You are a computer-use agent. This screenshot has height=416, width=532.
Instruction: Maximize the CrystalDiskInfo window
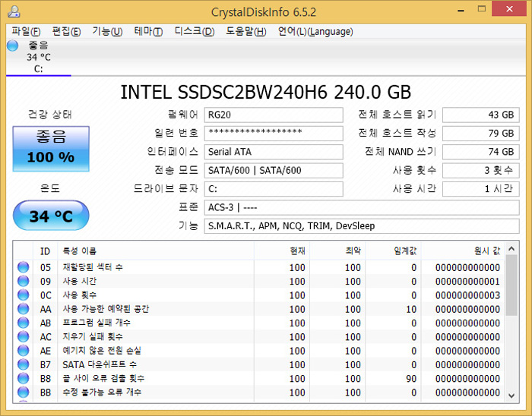481,9
